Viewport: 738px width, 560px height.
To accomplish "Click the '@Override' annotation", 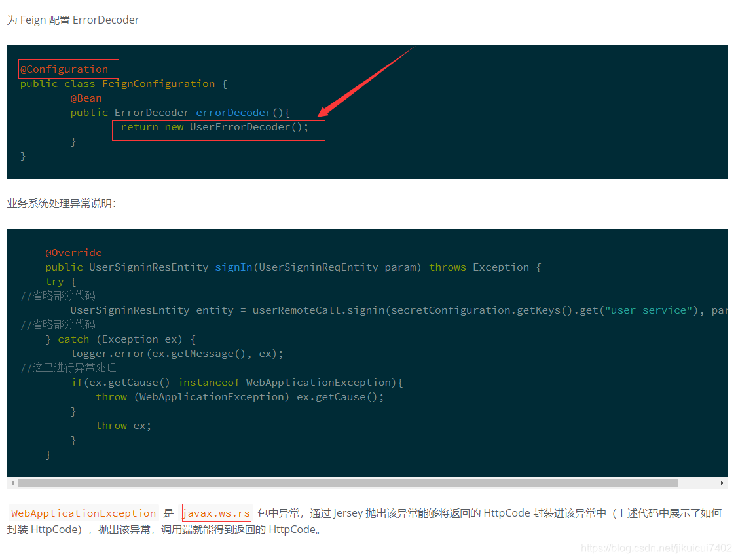I will click(73, 253).
